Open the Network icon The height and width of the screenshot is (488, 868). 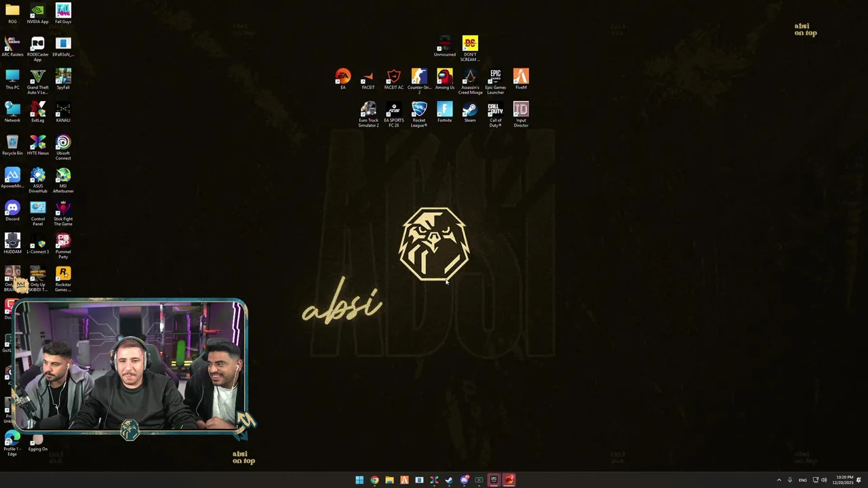pyautogui.click(x=12, y=112)
